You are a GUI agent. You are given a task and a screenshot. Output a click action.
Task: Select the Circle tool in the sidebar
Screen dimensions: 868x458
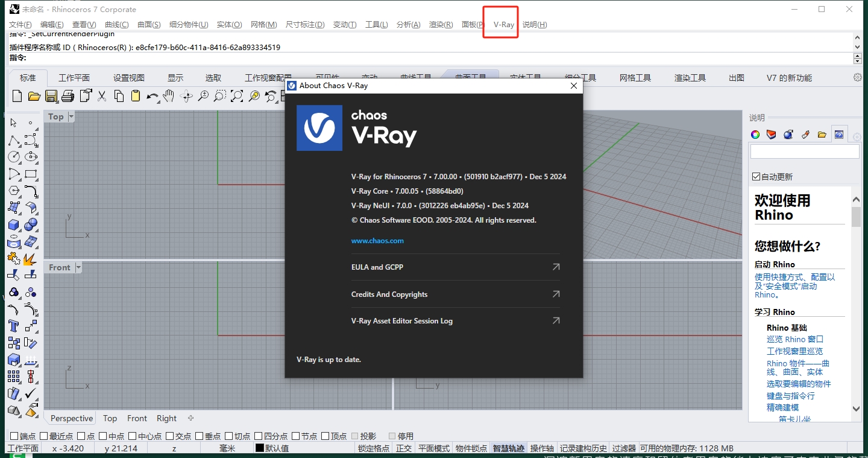14,157
